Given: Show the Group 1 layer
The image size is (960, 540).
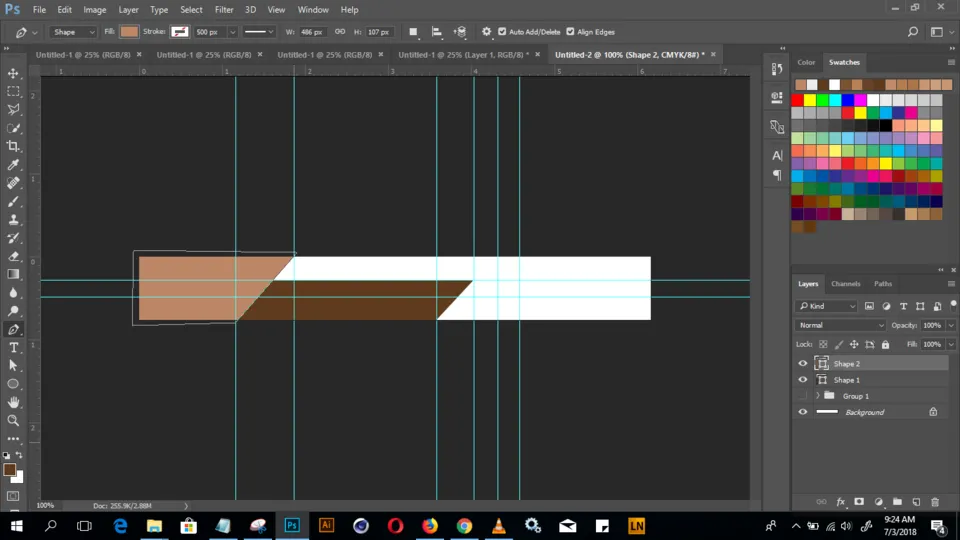Looking at the screenshot, I should [x=803, y=396].
